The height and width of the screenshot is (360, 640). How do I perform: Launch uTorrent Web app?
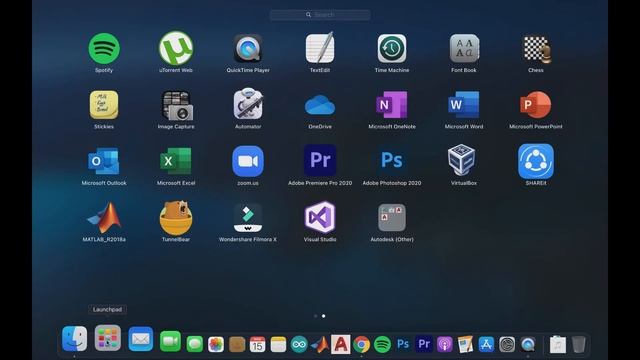pos(176,49)
